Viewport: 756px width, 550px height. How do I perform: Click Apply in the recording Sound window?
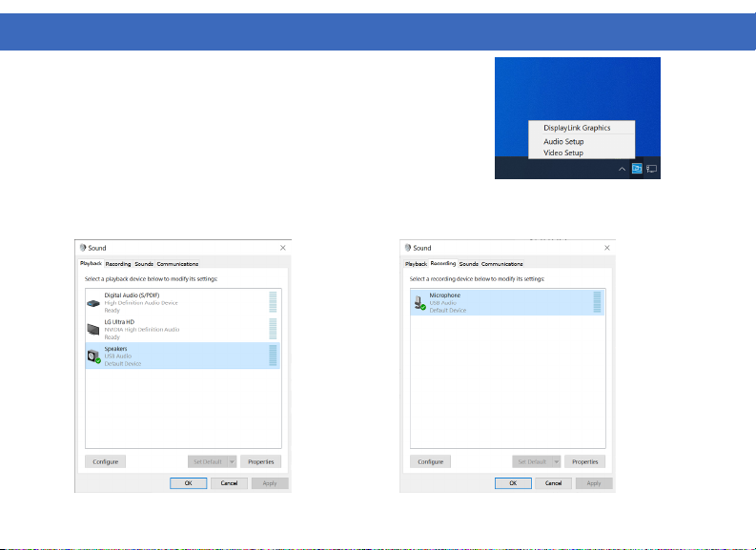coord(594,483)
